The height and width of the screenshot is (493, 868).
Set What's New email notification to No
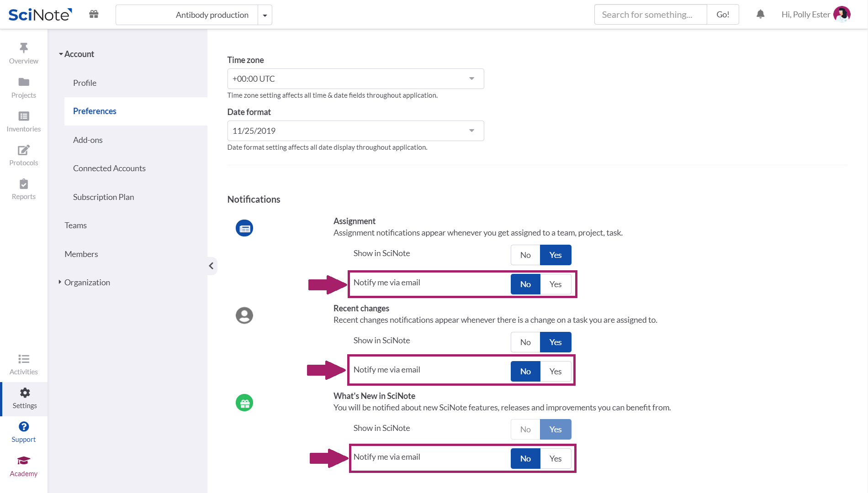point(525,458)
